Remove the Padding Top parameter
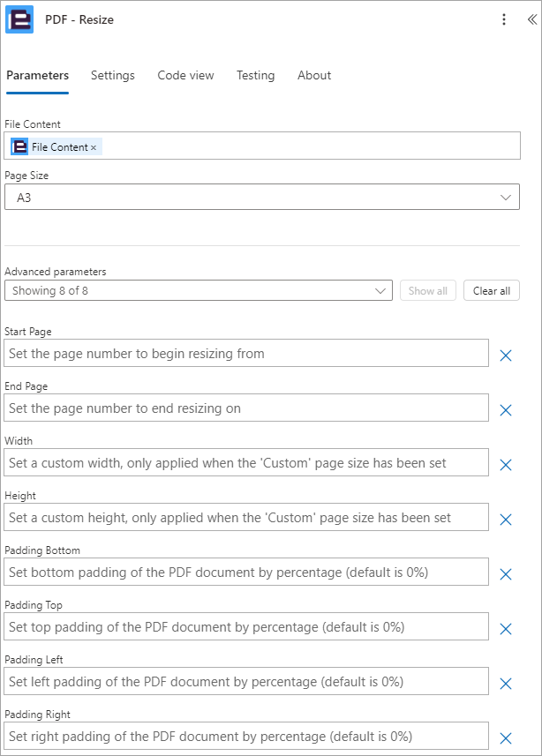Screen dimensions: 542x756 pyautogui.click(x=506, y=629)
